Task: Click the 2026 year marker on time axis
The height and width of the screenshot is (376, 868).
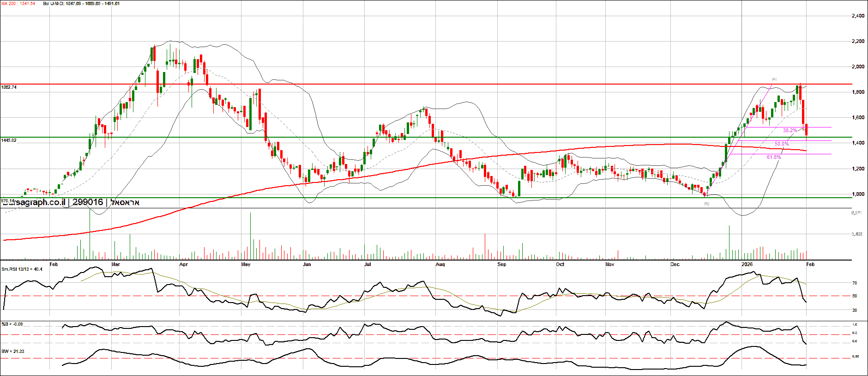Action: pyautogui.click(x=747, y=264)
